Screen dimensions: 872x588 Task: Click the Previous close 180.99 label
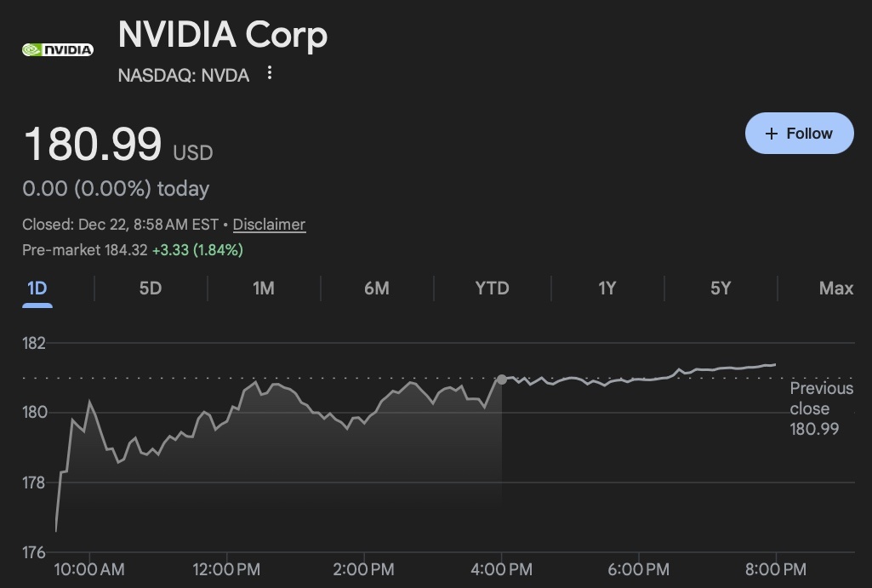coord(820,408)
